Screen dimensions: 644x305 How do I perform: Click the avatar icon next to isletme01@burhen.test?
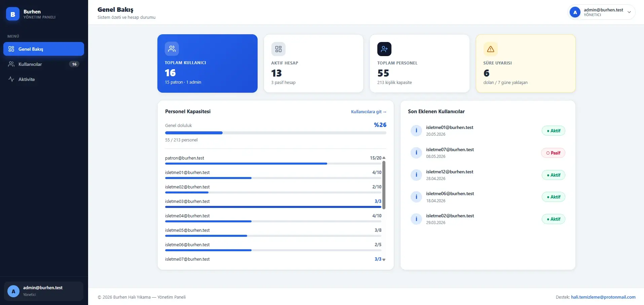[416, 131]
